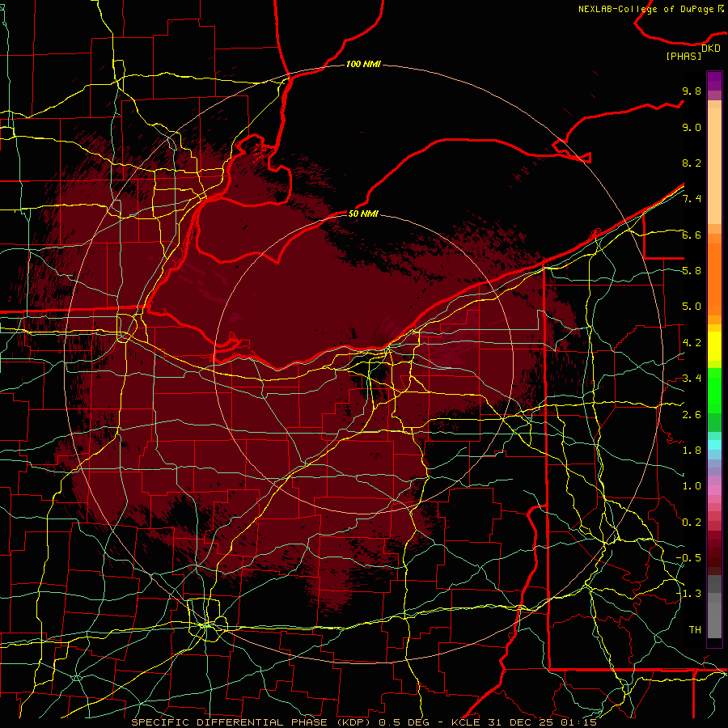
Task: Click the 9.8 value on the scale
Action: [x=692, y=91]
